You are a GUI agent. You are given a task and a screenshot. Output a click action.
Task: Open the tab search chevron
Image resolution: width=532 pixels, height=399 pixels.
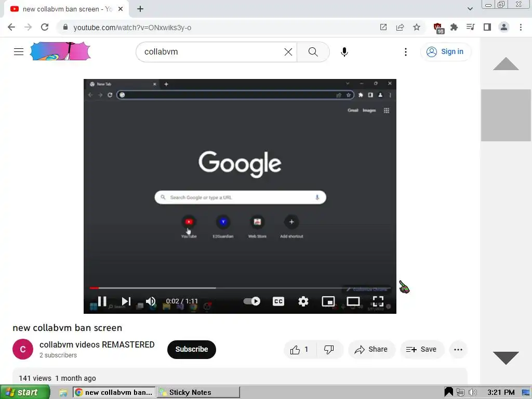pyautogui.click(x=470, y=9)
